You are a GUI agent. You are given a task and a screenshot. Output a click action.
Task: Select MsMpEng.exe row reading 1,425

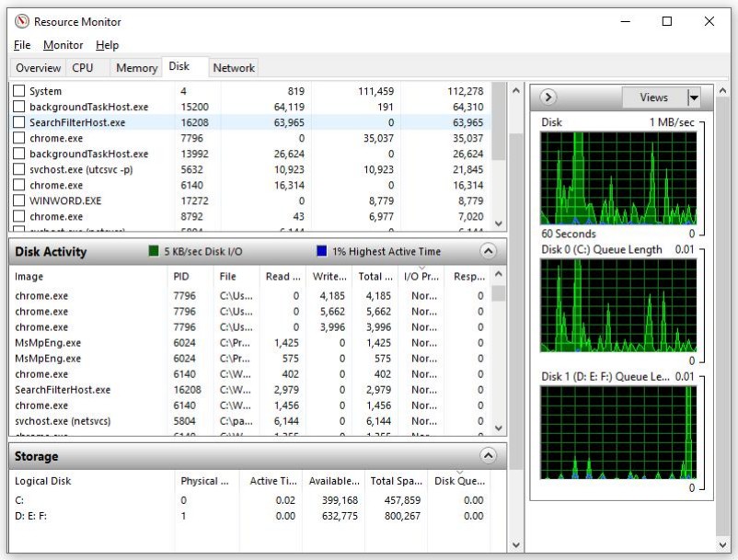(250, 343)
